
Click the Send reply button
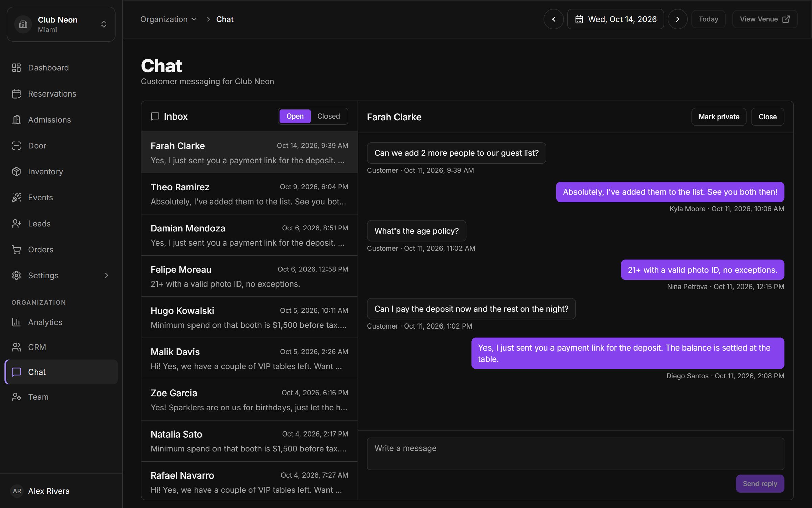click(x=760, y=484)
